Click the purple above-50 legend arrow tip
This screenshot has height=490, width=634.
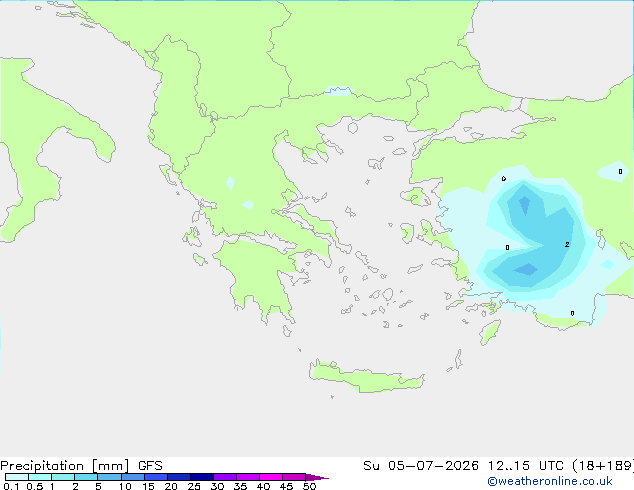[x=317, y=477]
